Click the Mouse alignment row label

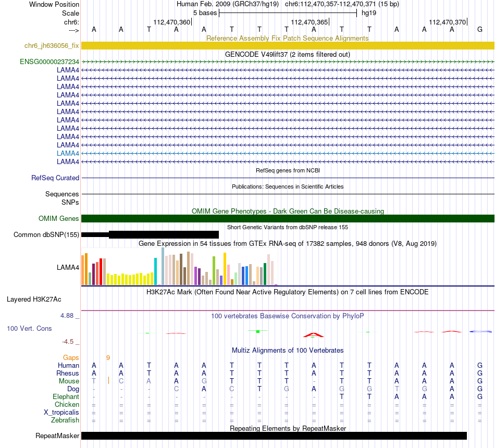click(69, 381)
